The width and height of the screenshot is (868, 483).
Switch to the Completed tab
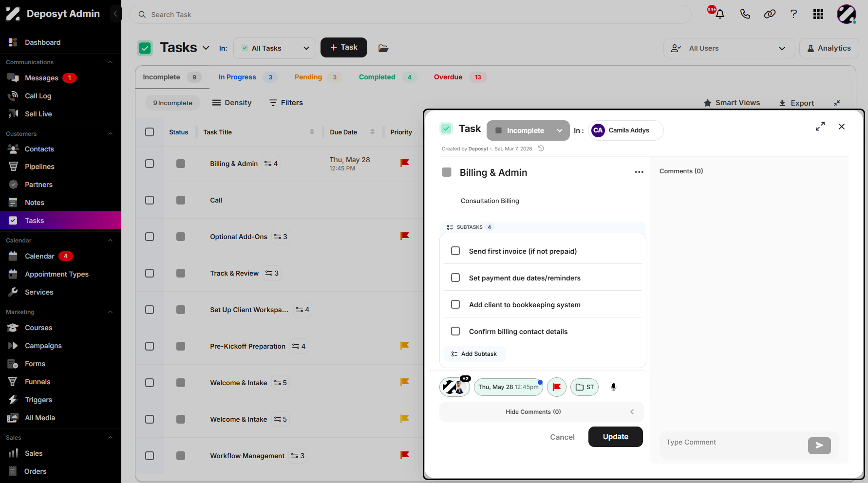point(388,77)
